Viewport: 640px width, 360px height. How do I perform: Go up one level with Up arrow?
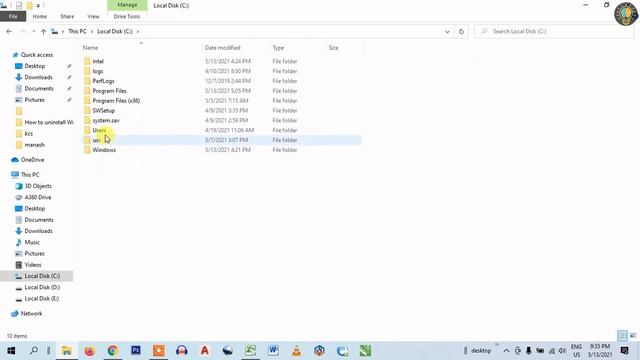pos(43,31)
